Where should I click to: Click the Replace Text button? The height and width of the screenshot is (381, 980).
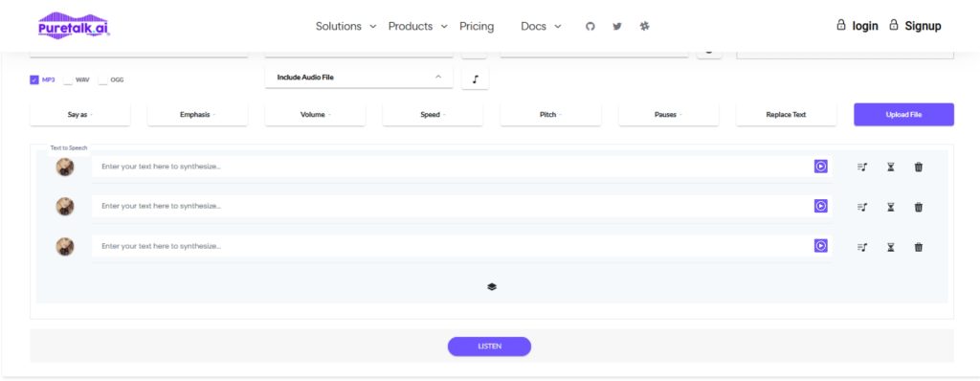point(787,115)
